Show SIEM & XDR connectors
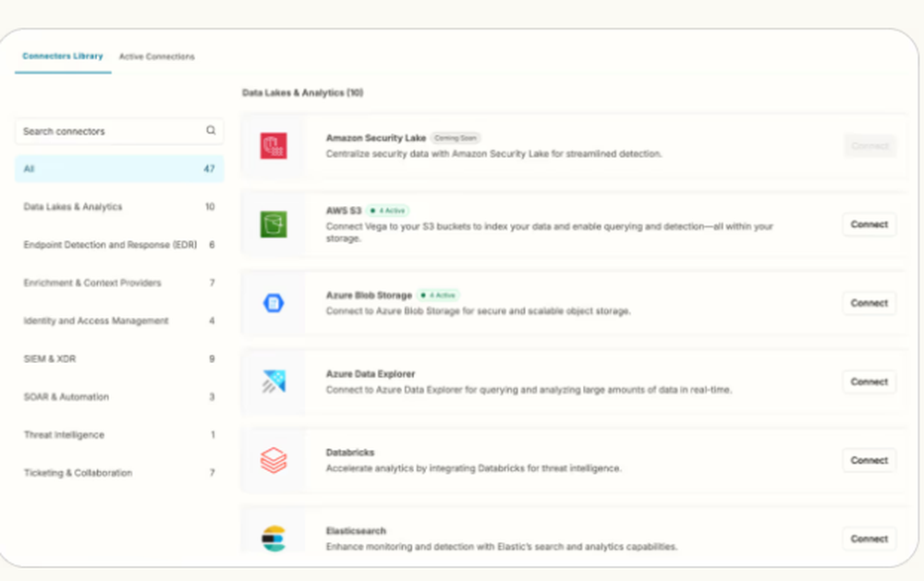The height and width of the screenshot is (581, 924). [119, 358]
